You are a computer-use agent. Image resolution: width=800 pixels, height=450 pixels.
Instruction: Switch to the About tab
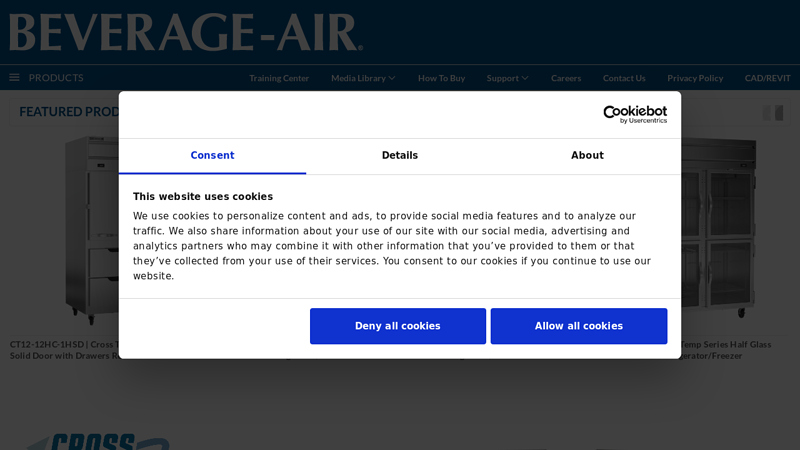[x=587, y=156]
